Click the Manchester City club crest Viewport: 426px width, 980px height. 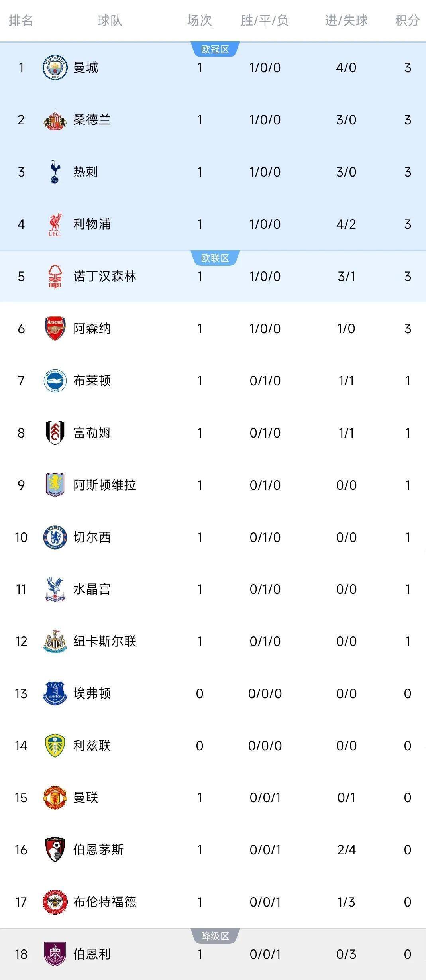tap(55, 67)
